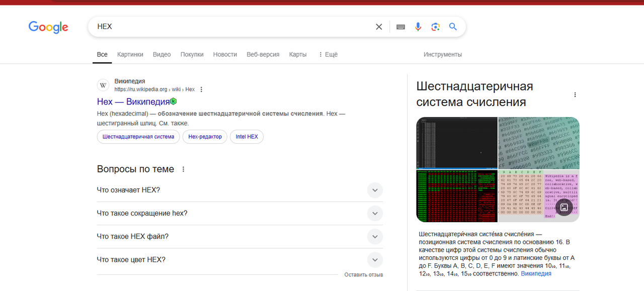Switch to the Картинки tab

click(x=130, y=54)
